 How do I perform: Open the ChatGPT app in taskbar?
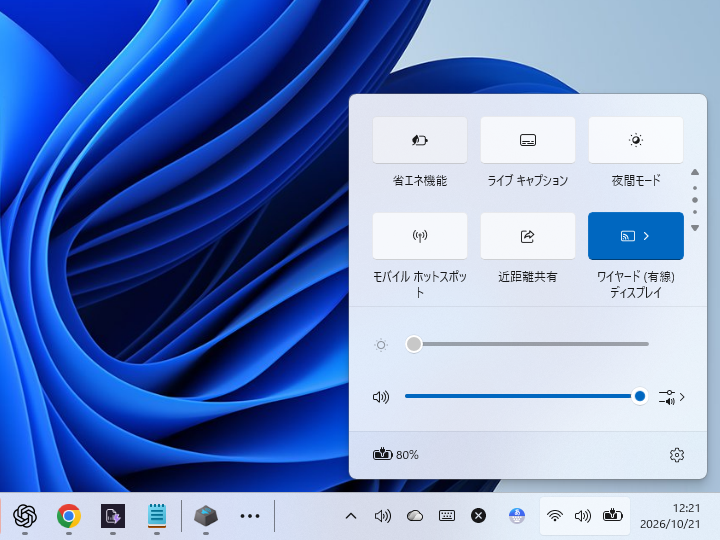coord(25,516)
